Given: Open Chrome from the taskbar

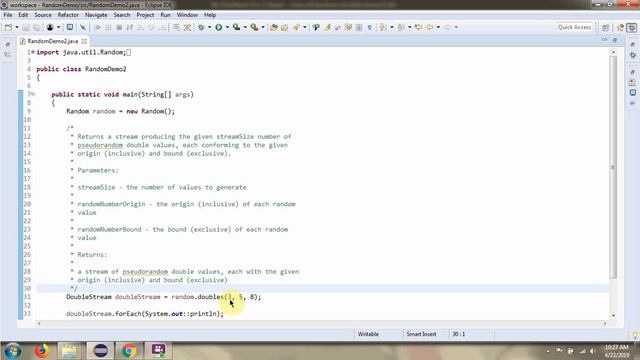Looking at the screenshot, I should [129, 351].
